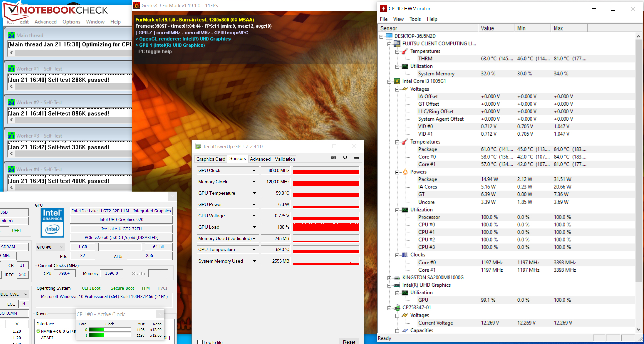Open the GPU #0 selector combo box
The image size is (644, 344).
50,247
